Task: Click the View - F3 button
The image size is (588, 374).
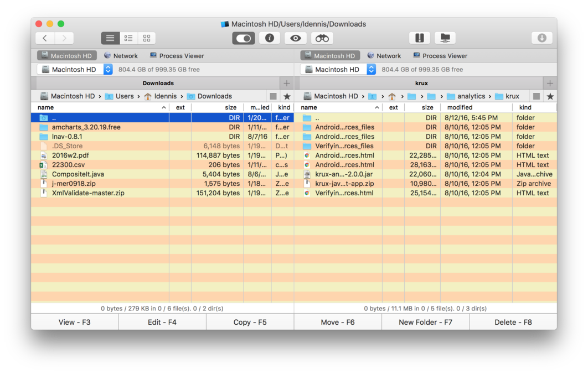Action: [75, 323]
